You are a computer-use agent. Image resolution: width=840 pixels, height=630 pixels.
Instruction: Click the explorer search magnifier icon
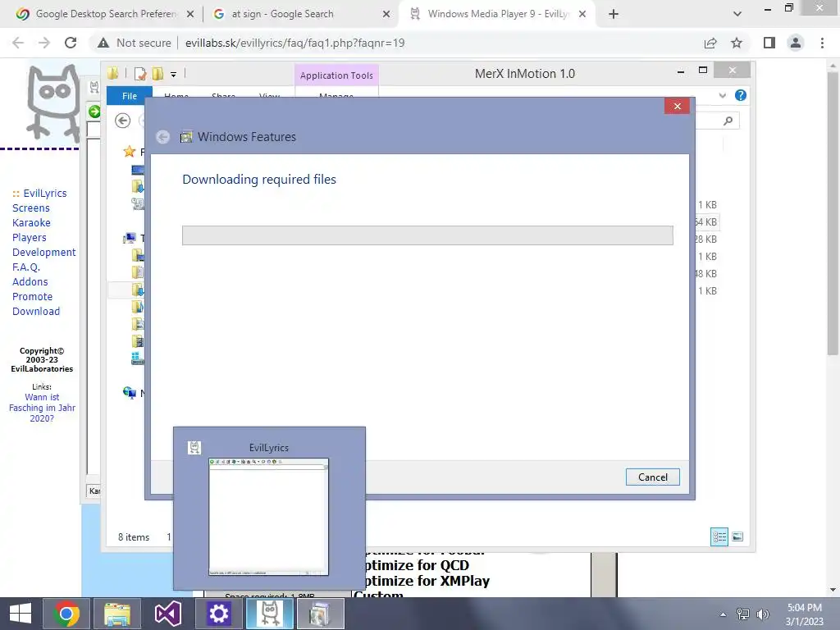728,121
